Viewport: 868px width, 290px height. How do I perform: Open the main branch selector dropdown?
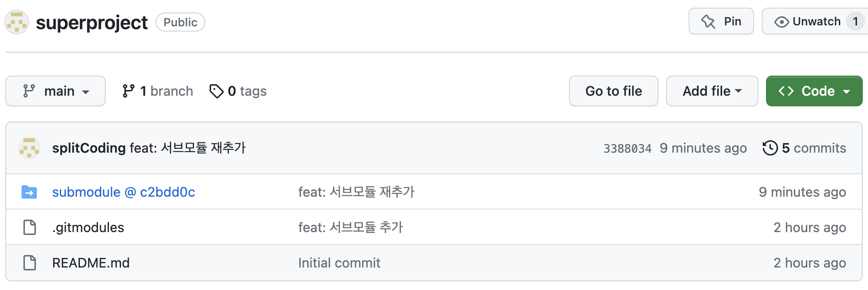point(56,91)
